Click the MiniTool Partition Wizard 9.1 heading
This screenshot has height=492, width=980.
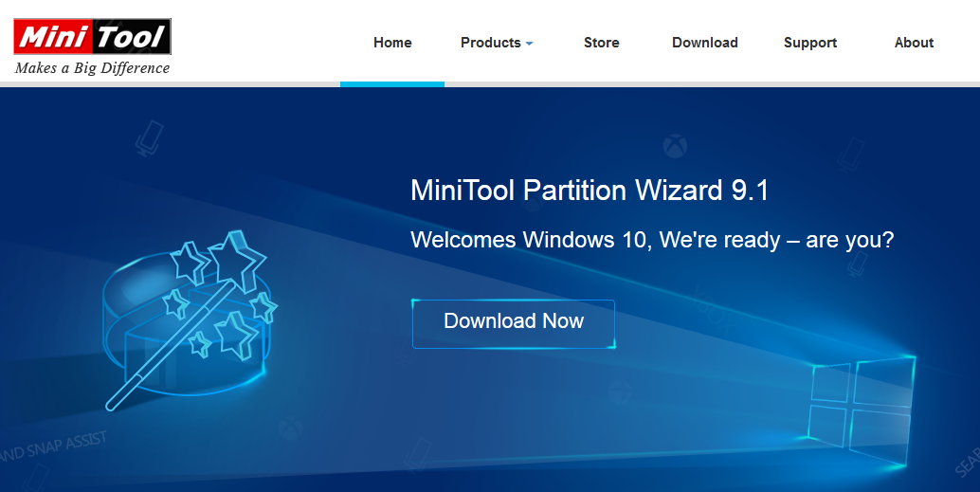tap(590, 190)
